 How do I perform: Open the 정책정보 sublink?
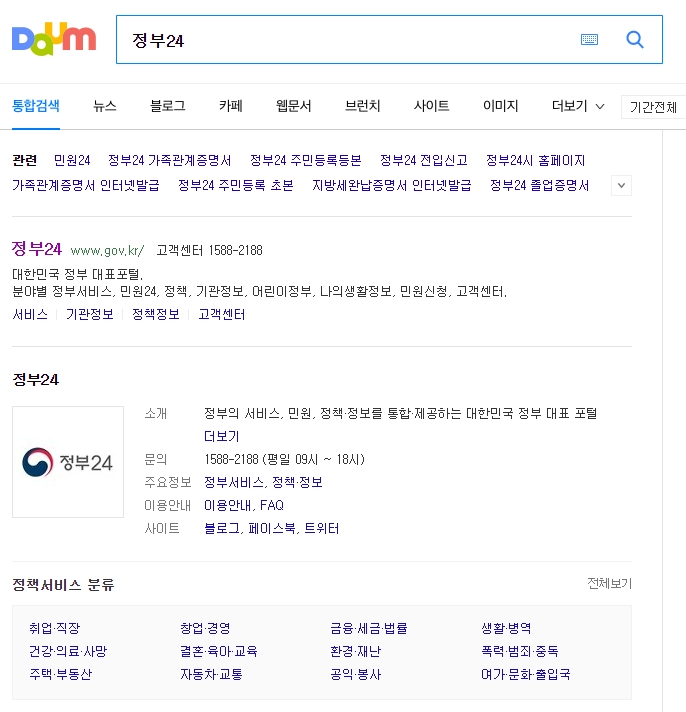tap(156, 314)
